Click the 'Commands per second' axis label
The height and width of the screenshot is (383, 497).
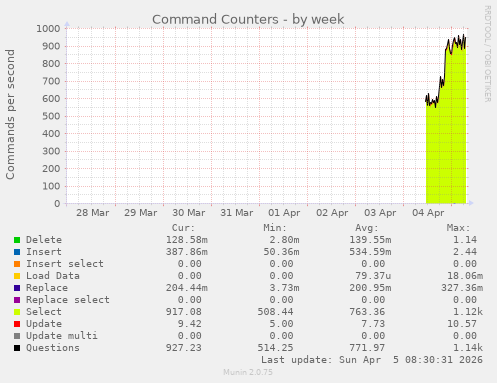[x=10, y=114]
